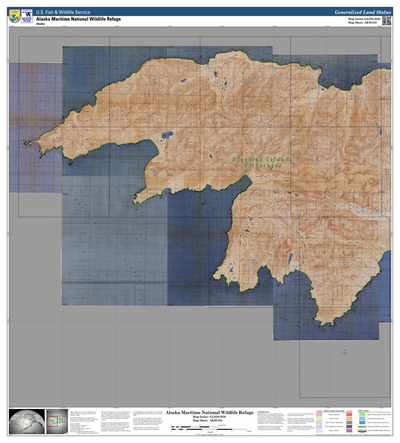Click the large lake on the western peninsula
The image size is (400, 443).
pyautogui.click(x=167, y=135)
